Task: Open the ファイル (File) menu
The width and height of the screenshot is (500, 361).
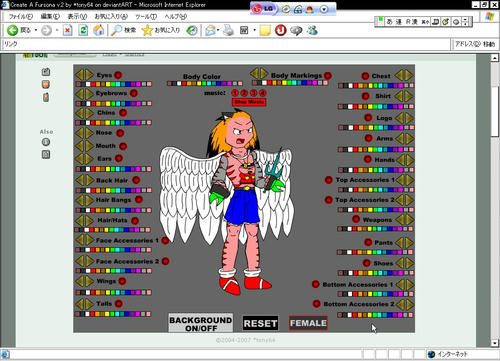Action: click(x=20, y=16)
